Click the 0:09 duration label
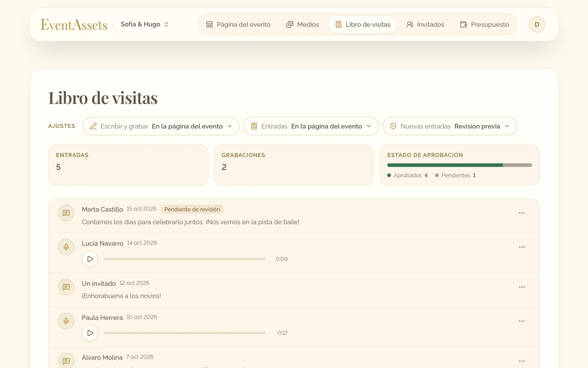Screen dimensions: 588x368 pyautogui.click(x=281, y=259)
